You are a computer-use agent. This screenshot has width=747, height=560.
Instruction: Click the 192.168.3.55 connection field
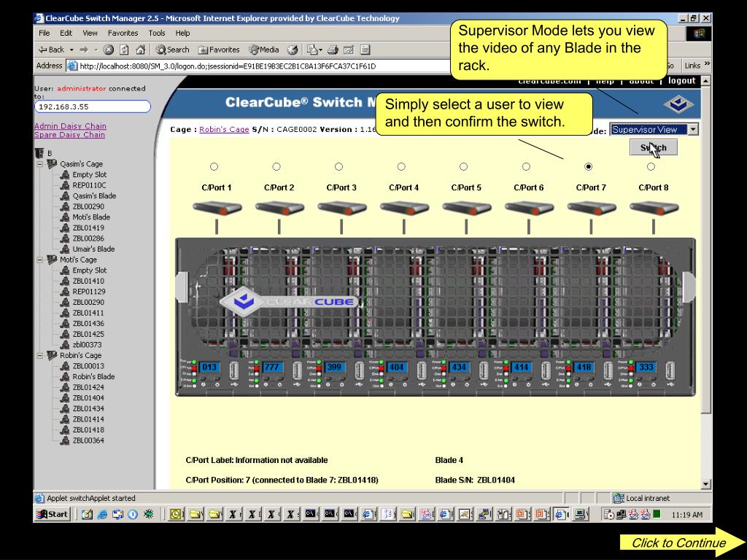[x=93, y=106]
